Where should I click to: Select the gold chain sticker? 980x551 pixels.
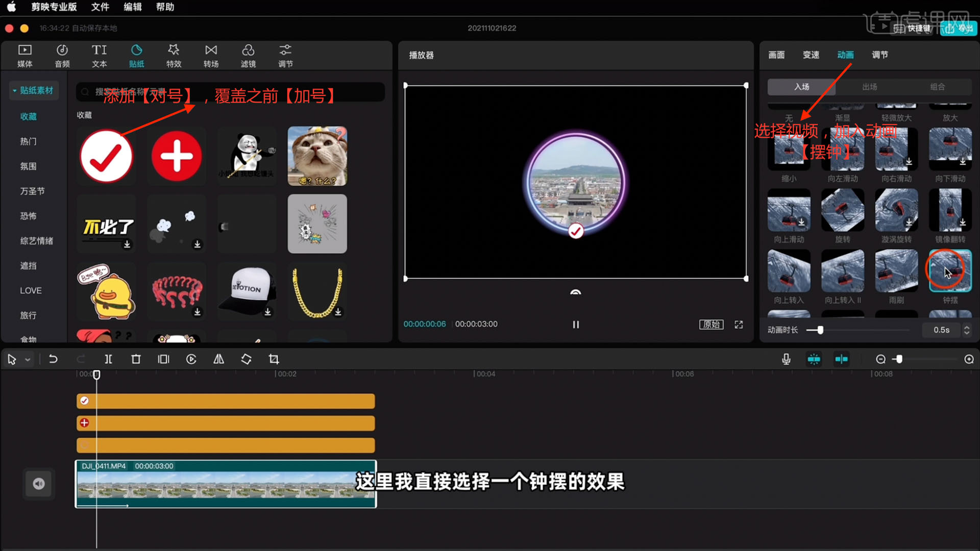(x=317, y=291)
